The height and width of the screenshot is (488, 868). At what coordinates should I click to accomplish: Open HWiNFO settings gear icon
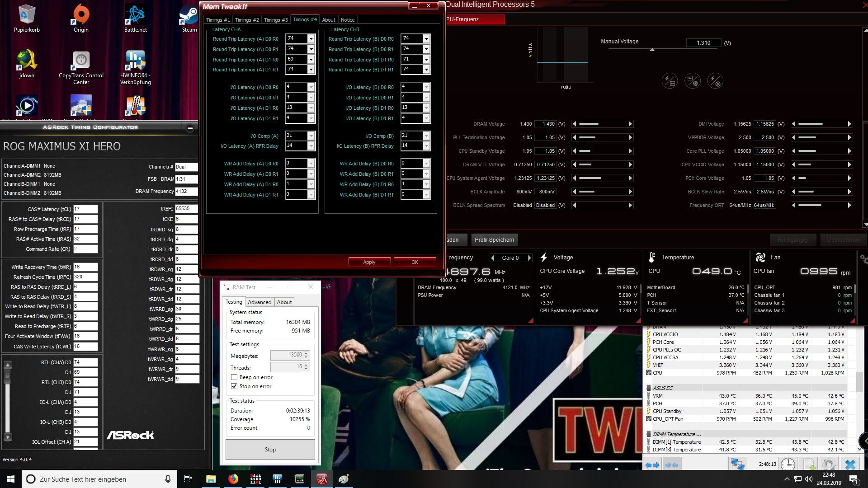pos(829,464)
